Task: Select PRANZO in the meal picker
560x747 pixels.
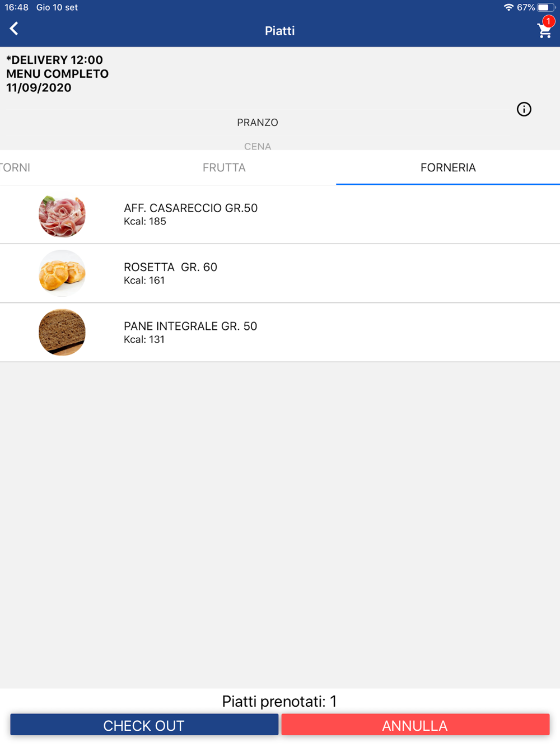Action: pyautogui.click(x=258, y=123)
